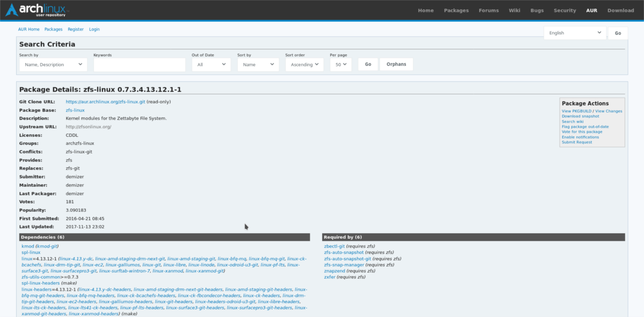The width and height of the screenshot is (644, 317).
Task: Click Submit Request link
Action: pos(576,142)
